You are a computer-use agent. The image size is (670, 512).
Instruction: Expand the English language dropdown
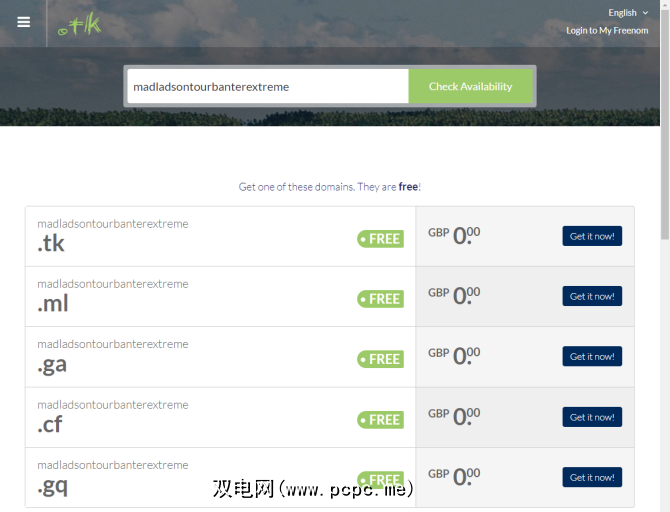coord(628,13)
